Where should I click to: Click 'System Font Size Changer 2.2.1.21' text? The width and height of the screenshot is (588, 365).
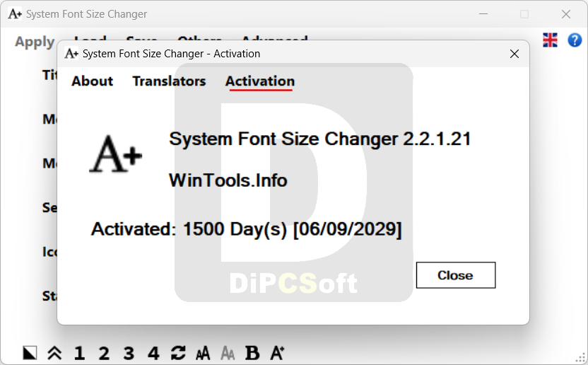tap(320, 139)
